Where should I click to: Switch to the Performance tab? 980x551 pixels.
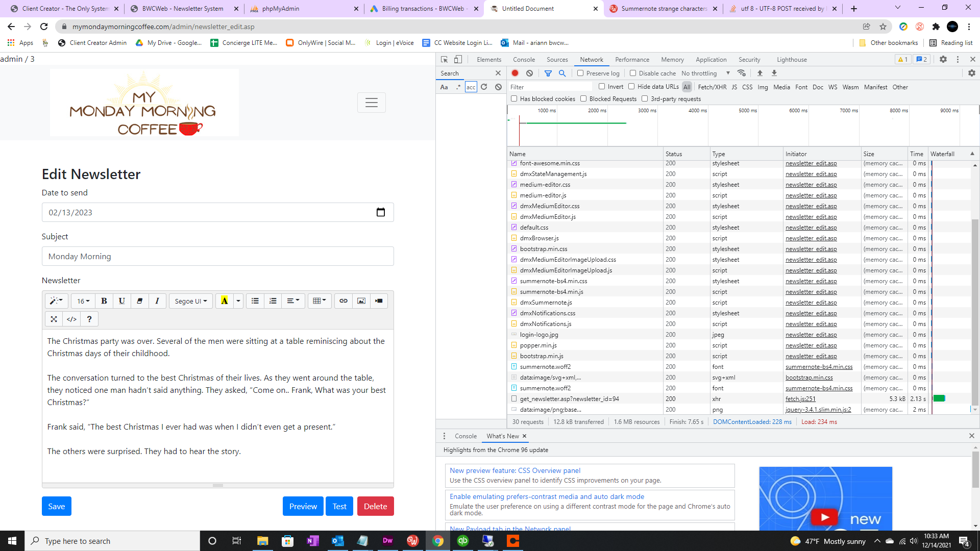[632, 60]
